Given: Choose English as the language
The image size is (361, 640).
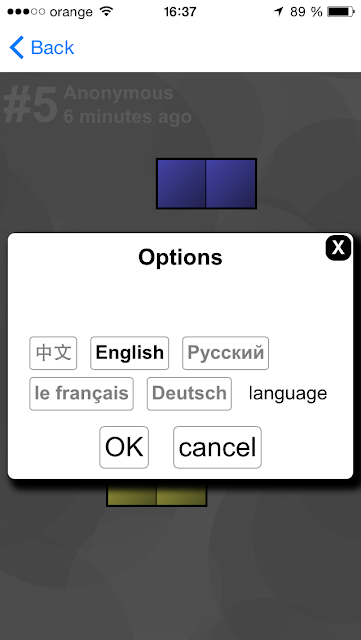Looking at the screenshot, I should 129,353.
